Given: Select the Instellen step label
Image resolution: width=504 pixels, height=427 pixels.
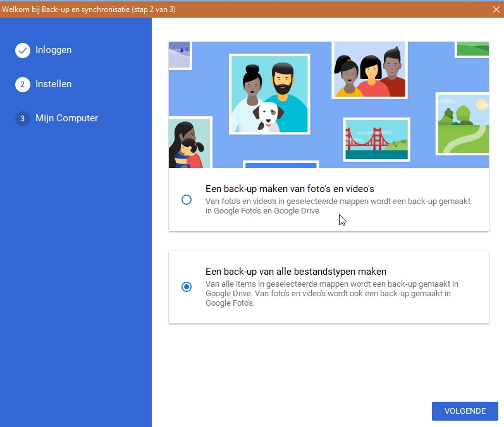Looking at the screenshot, I should pyautogui.click(x=53, y=84).
